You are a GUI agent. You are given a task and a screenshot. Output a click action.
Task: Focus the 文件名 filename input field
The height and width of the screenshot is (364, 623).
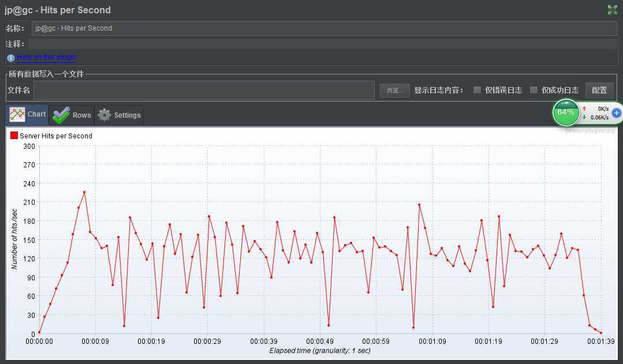click(x=204, y=91)
